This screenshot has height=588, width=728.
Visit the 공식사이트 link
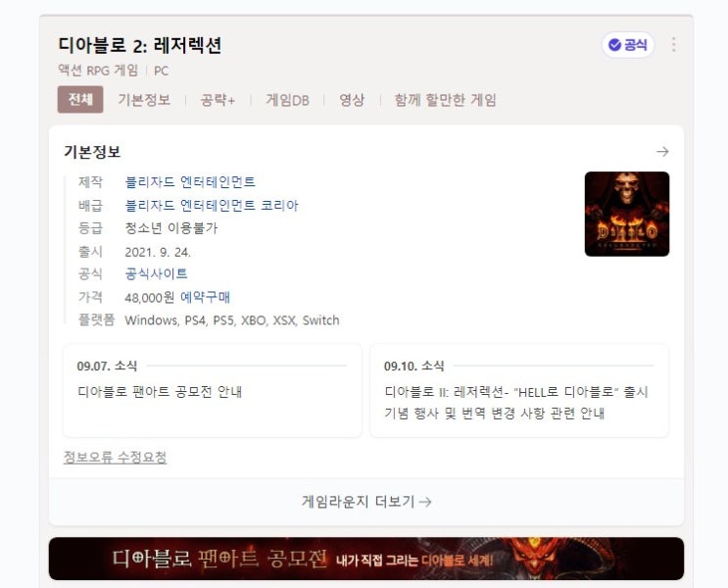coord(156,273)
